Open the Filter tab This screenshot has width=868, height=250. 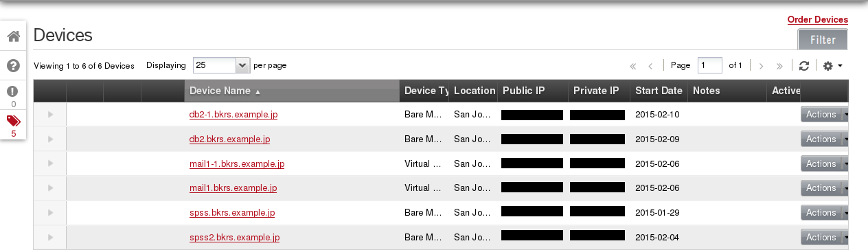click(x=823, y=40)
